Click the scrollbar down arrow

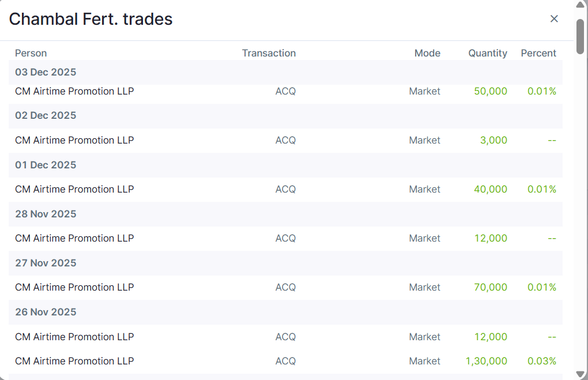pyautogui.click(x=580, y=374)
